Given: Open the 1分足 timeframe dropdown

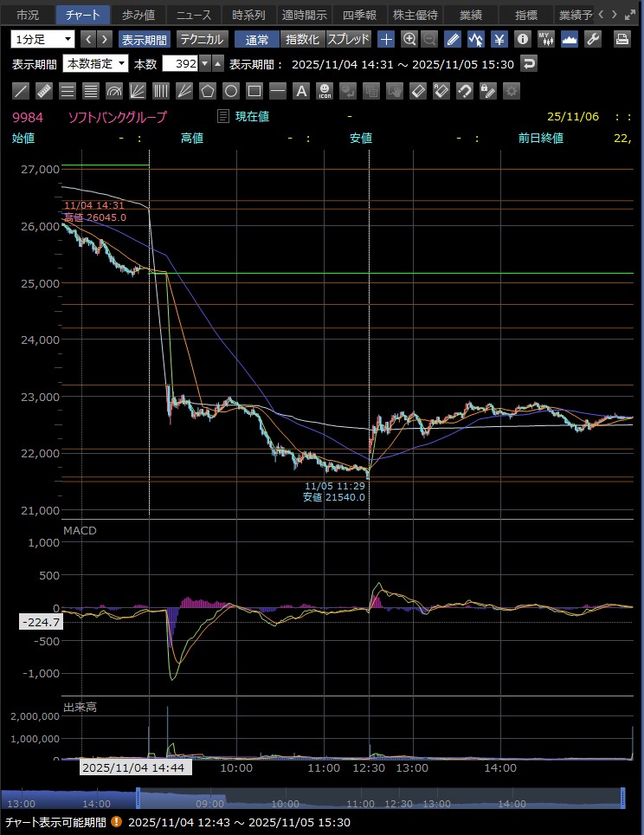Looking at the screenshot, I should (x=42, y=39).
